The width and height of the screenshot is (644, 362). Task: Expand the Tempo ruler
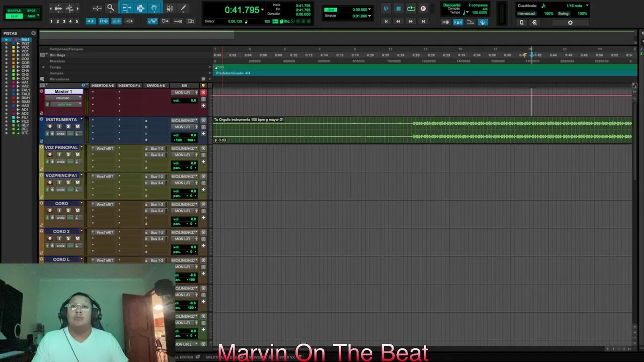click(x=44, y=67)
